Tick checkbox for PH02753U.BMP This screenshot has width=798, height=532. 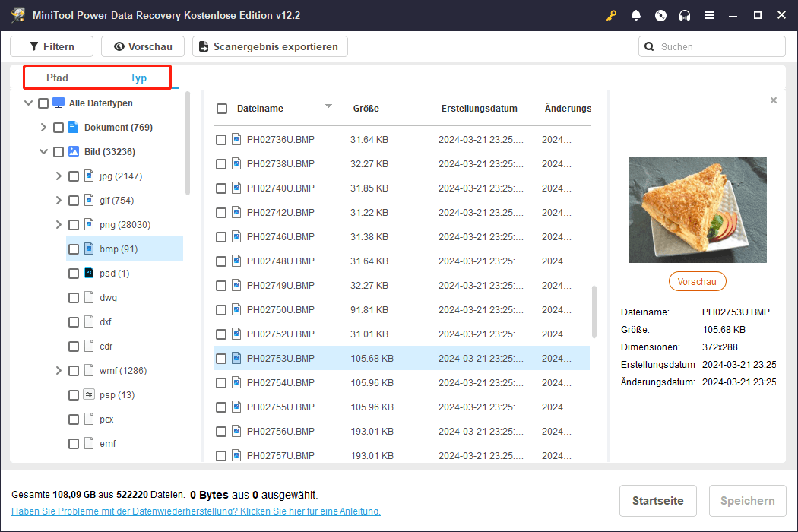221,359
